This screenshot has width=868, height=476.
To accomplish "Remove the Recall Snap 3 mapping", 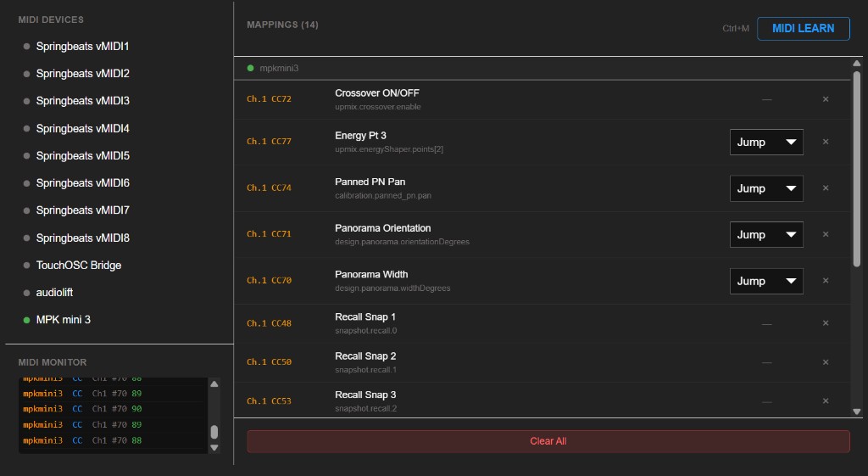I will tap(826, 401).
